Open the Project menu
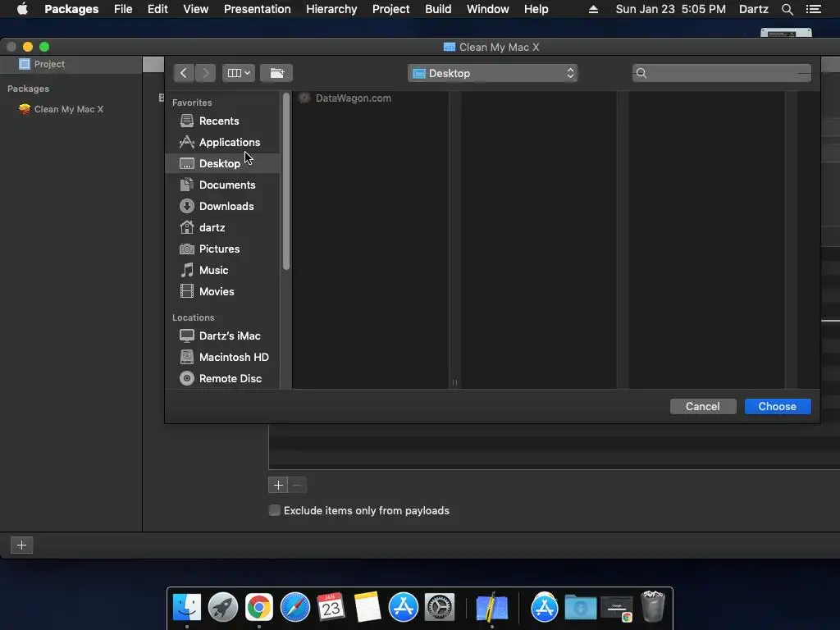 click(391, 9)
